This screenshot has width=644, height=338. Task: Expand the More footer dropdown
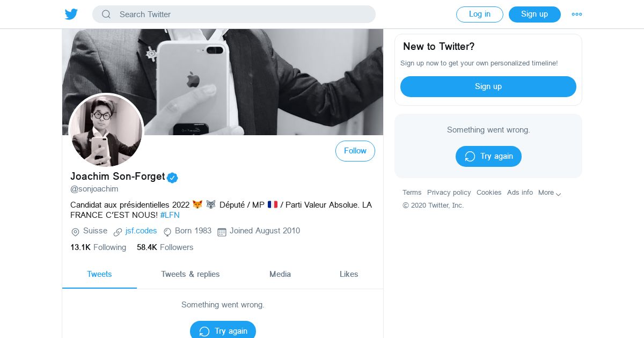point(550,193)
